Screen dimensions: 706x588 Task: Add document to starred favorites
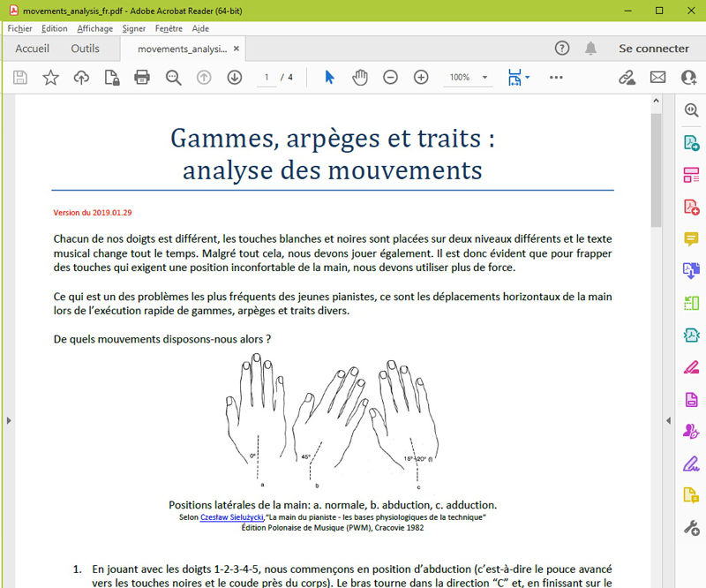pos(50,78)
